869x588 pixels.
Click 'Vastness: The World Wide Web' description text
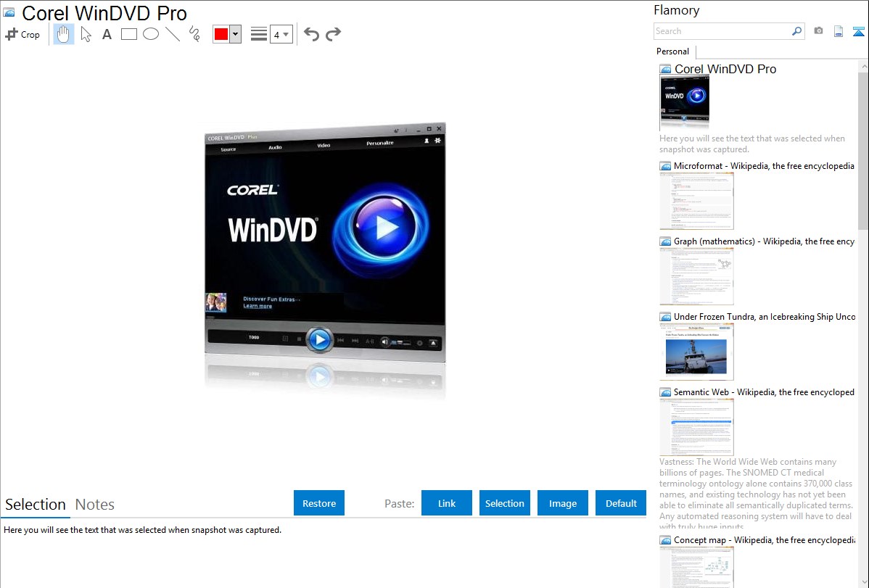(756, 494)
